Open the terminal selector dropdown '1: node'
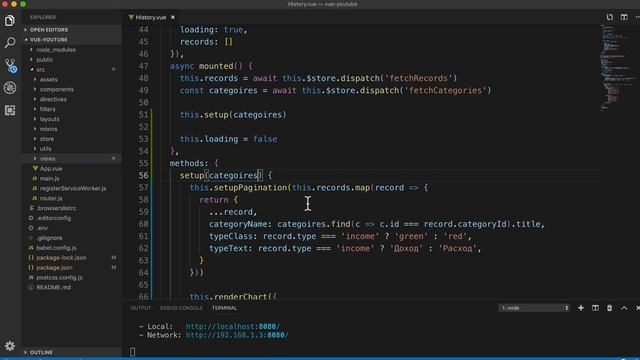Screen dimensions: 640x360 pos(534,308)
